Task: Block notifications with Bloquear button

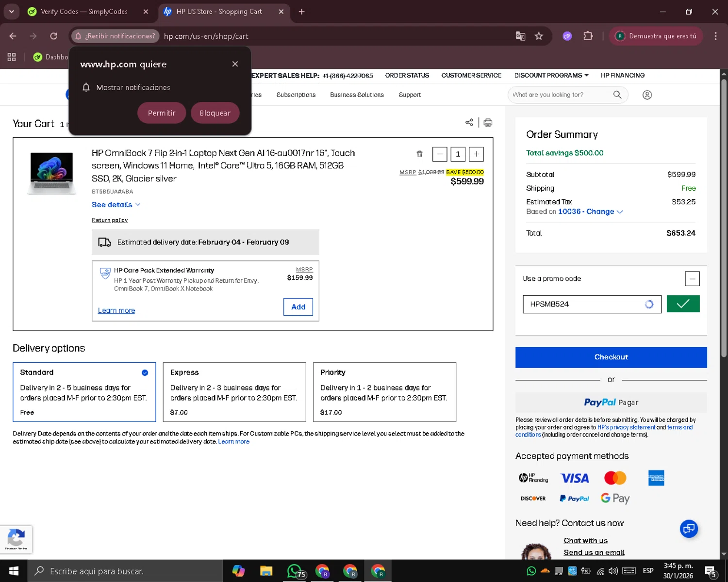Action: tap(215, 113)
